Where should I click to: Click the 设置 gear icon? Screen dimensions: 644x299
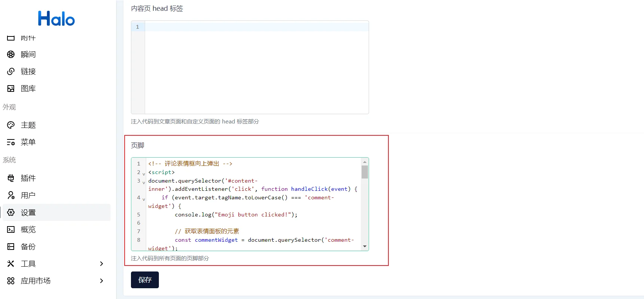(x=11, y=212)
